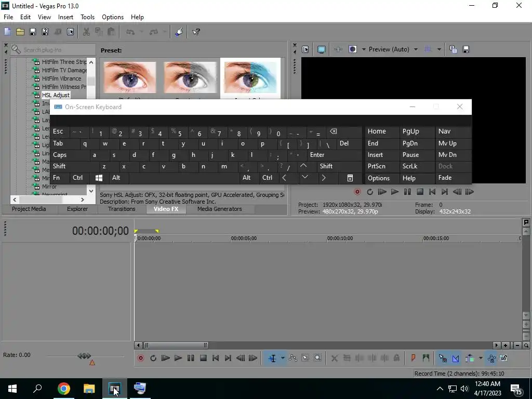Open Windows Start menu

coord(12,389)
